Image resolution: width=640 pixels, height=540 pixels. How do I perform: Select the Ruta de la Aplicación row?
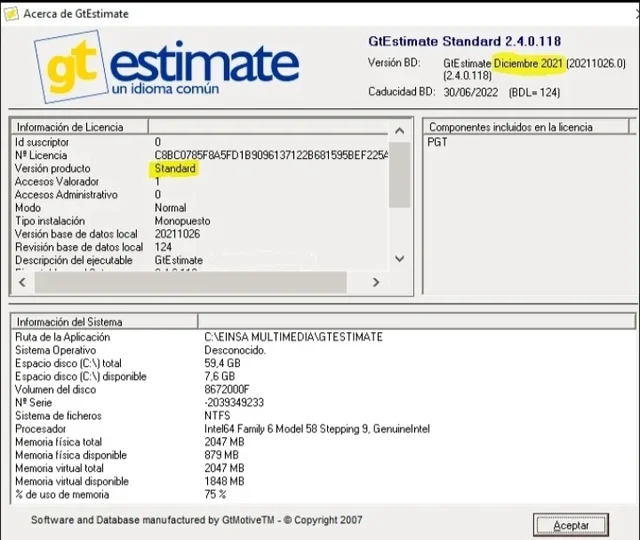(x=322, y=337)
